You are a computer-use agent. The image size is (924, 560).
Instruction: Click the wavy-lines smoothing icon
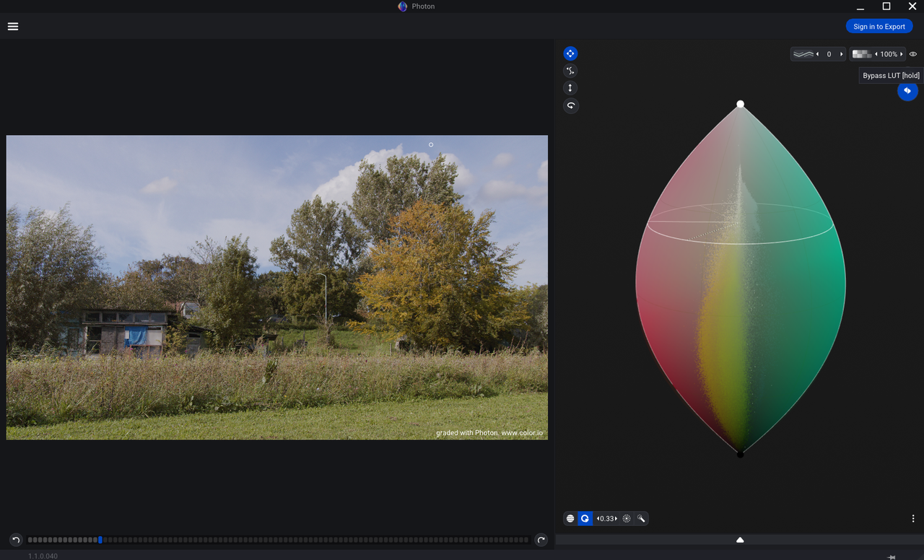point(803,54)
